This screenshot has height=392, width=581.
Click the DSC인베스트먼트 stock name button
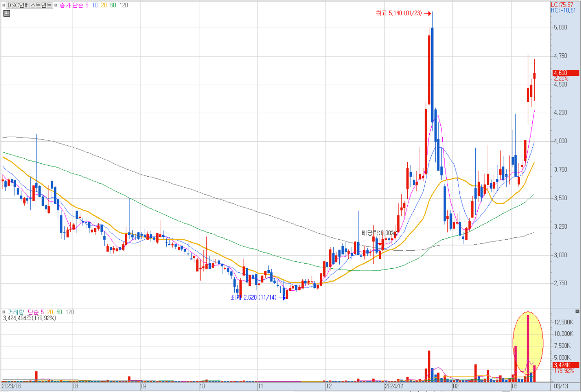pyautogui.click(x=30, y=5)
